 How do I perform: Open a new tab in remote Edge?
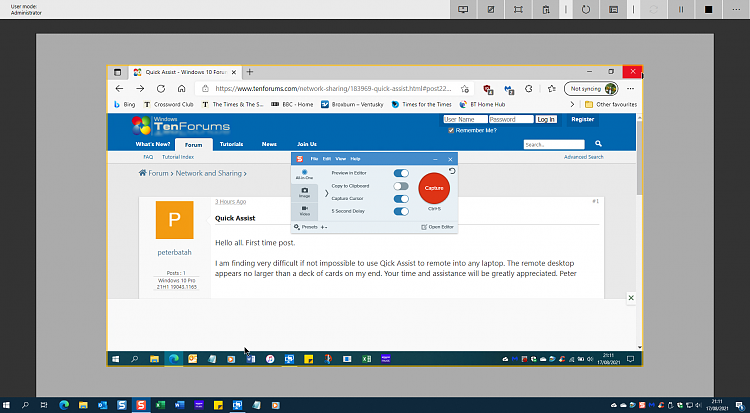point(250,72)
